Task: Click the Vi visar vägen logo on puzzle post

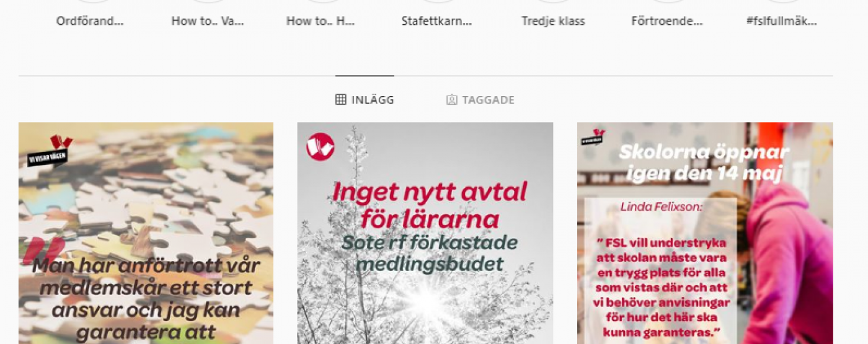Action: pyautogui.click(x=50, y=151)
